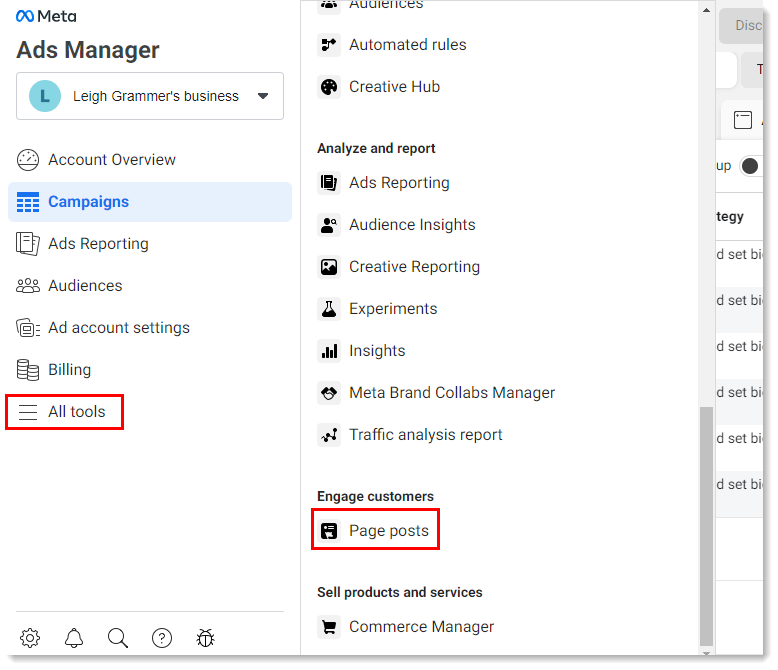The image size is (778, 670).
Task: Click the sidebar Ads Reporting icon
Action: point(28,244)
